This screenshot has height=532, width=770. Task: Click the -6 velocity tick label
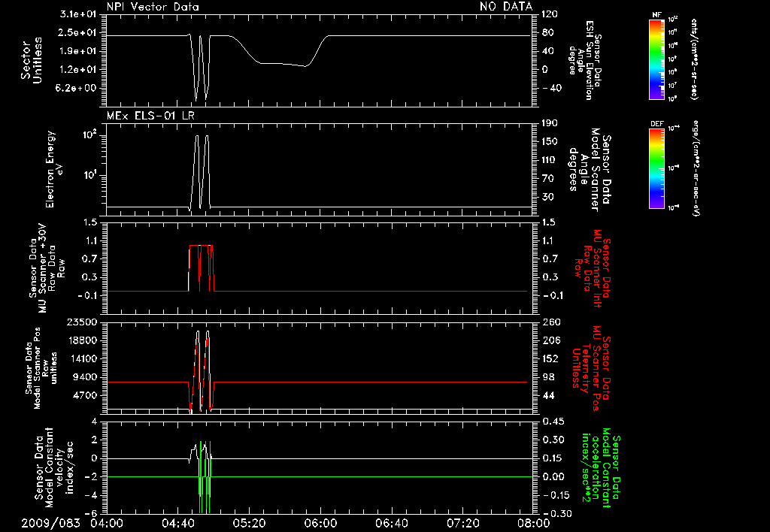click(91, 514)
